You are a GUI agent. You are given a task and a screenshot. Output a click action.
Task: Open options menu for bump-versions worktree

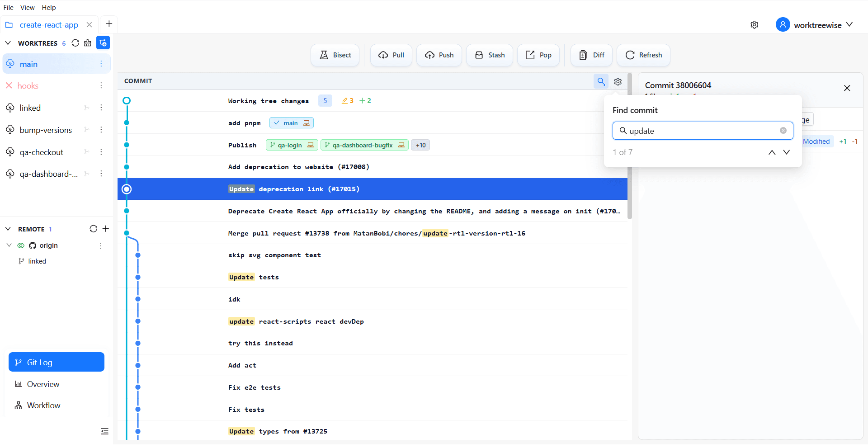pyautogui.click(x=101, y=130)
